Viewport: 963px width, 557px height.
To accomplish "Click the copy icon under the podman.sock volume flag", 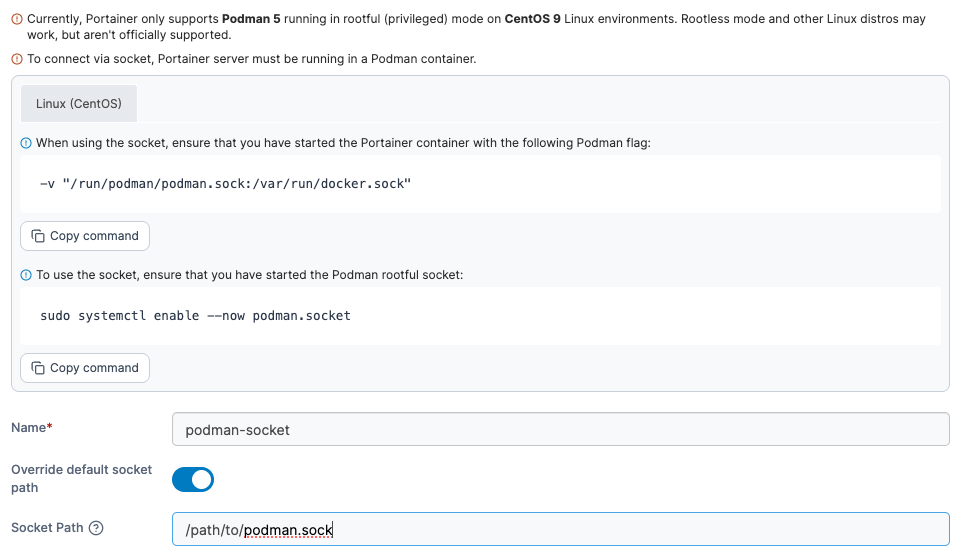I will click(x=38, y=236).
